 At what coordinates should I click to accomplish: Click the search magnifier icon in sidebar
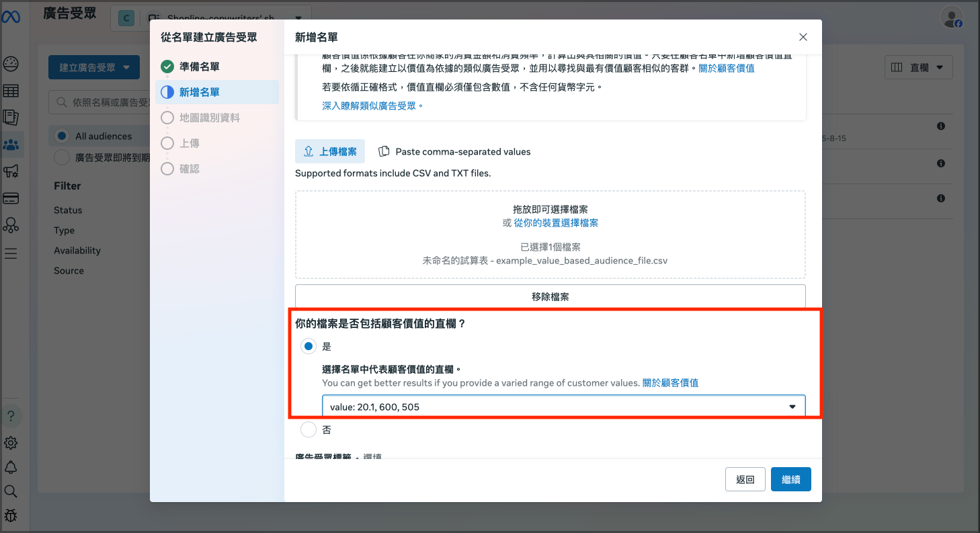tap(11, 491)
